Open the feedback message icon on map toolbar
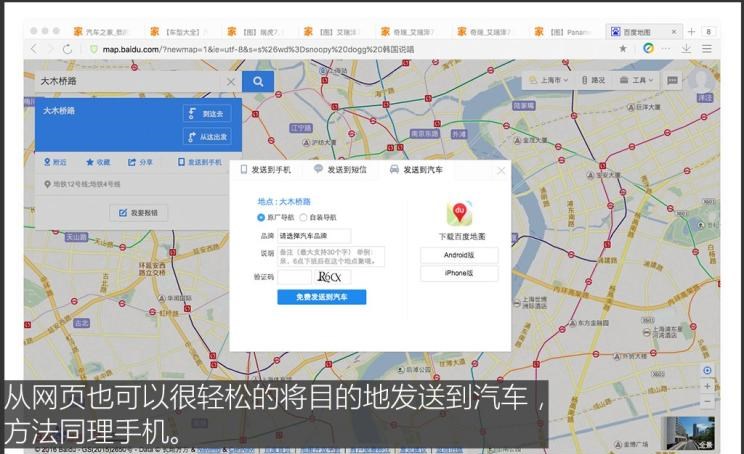The image size is (744, 454). point(672,80)
